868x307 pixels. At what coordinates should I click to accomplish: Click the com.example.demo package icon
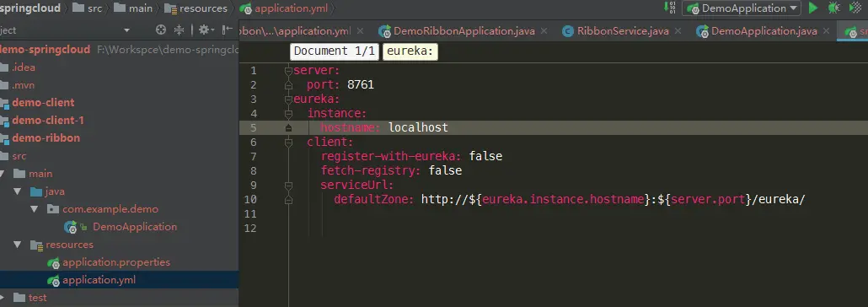pos(53,209)
